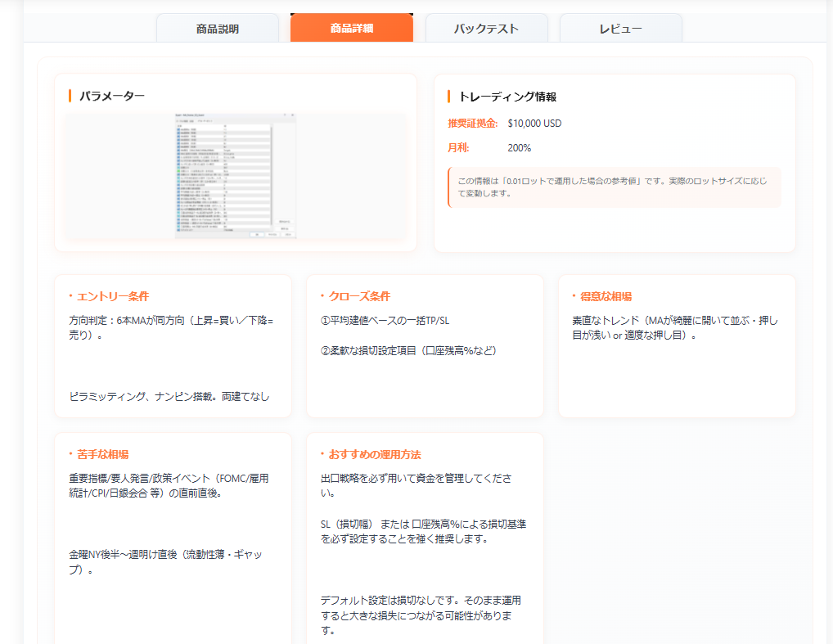Screen dimensions: 833x644
Task: Open the バックテスト tab
Action: pos(486,29)
